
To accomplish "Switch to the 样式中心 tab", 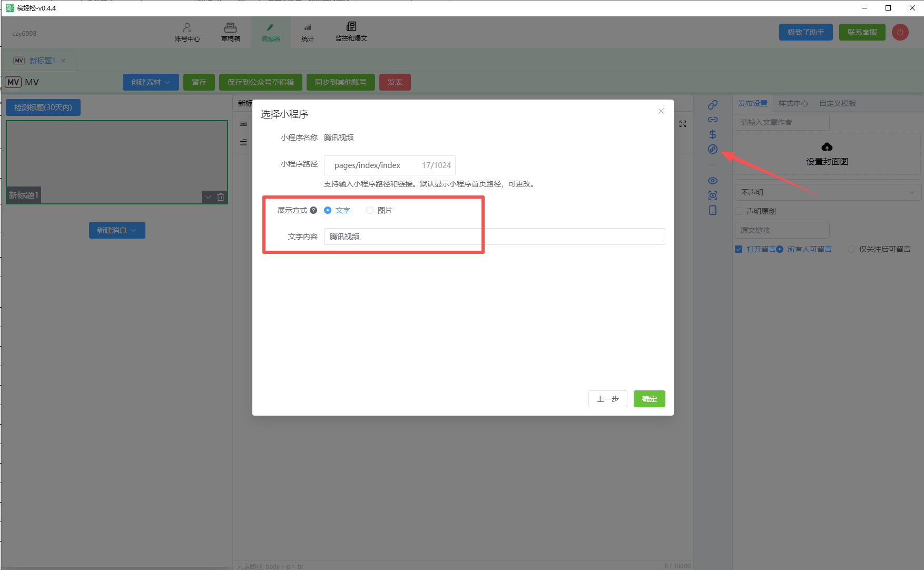I will tap(793, 103).
